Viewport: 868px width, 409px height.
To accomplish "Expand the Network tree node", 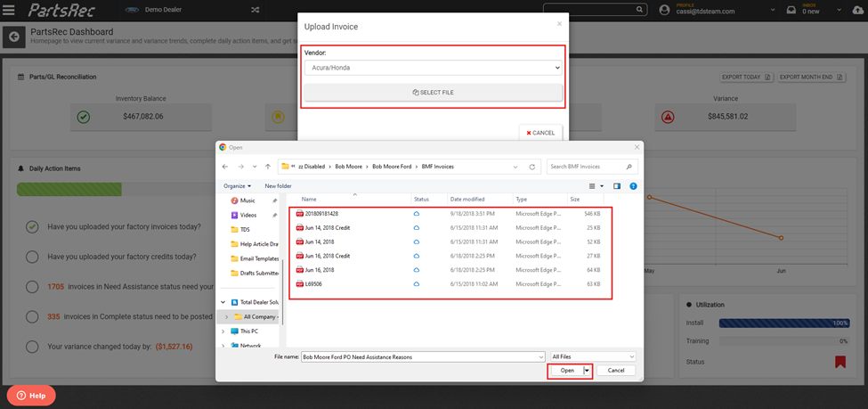I will coord(223,346).
